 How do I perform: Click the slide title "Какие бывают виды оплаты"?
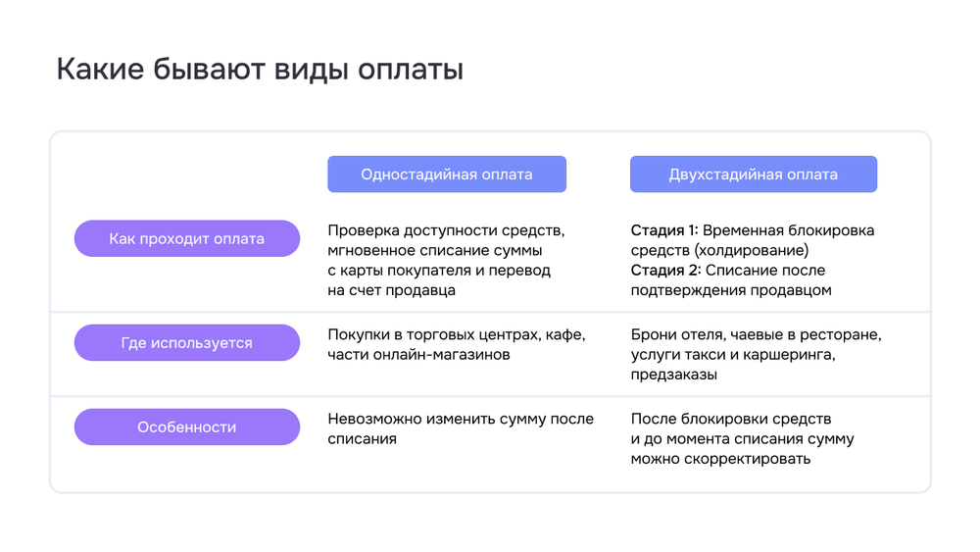(x=260, y=71)
